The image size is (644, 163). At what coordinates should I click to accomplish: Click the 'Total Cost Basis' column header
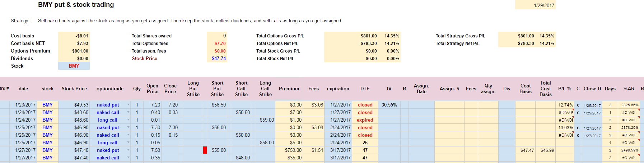pos(545,89)
